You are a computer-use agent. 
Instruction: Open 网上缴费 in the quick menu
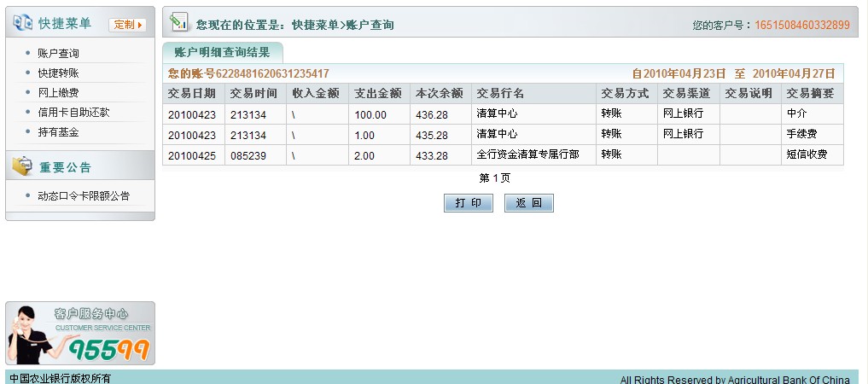pyautogui.click(x=58, y=92)
